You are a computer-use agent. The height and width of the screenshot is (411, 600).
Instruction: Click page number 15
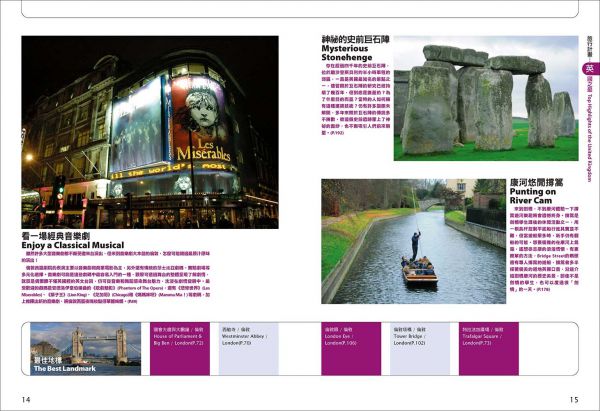pos(574,400)
